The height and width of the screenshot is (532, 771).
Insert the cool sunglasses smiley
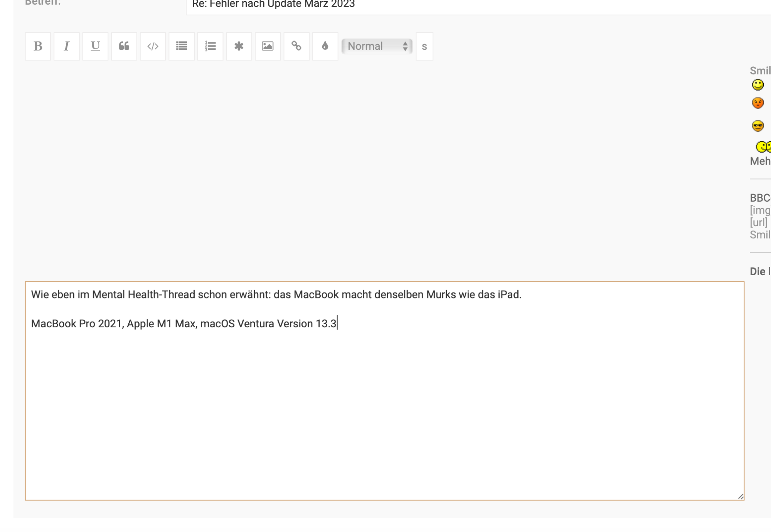[758, 126]
